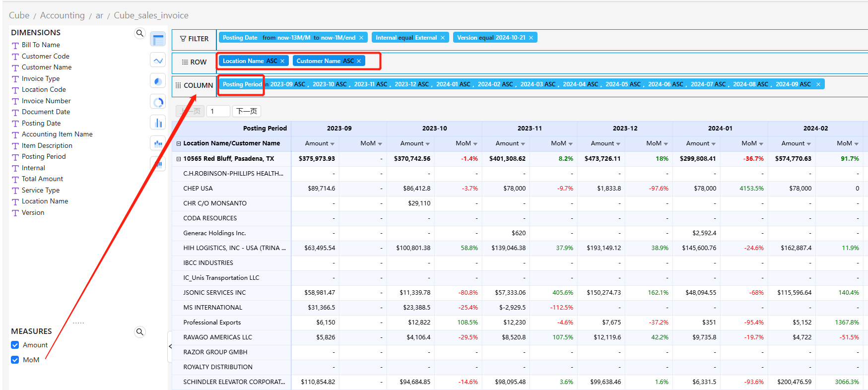The width and height of the screenshot is (868, 390).
Task: Sort by Amount under 2023-09
Action: (x=332, y=144)
